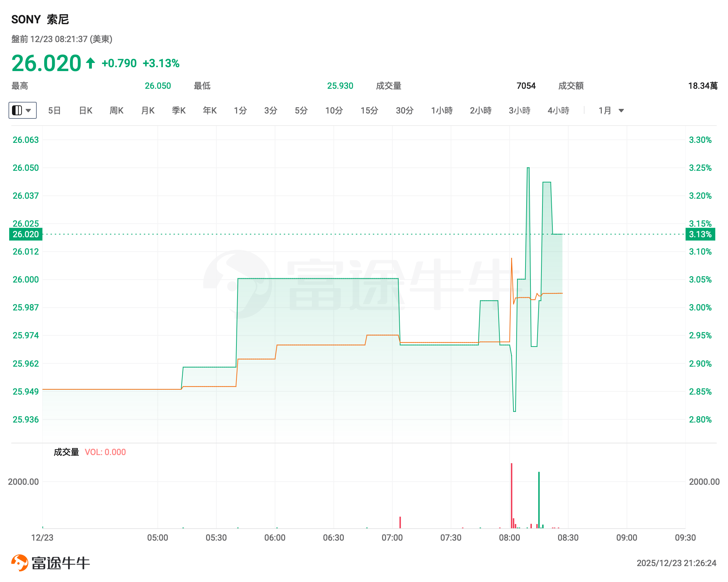
Task: Open the 1月 period dropdown
Action: pyautogui.click(x=611, y=111)
